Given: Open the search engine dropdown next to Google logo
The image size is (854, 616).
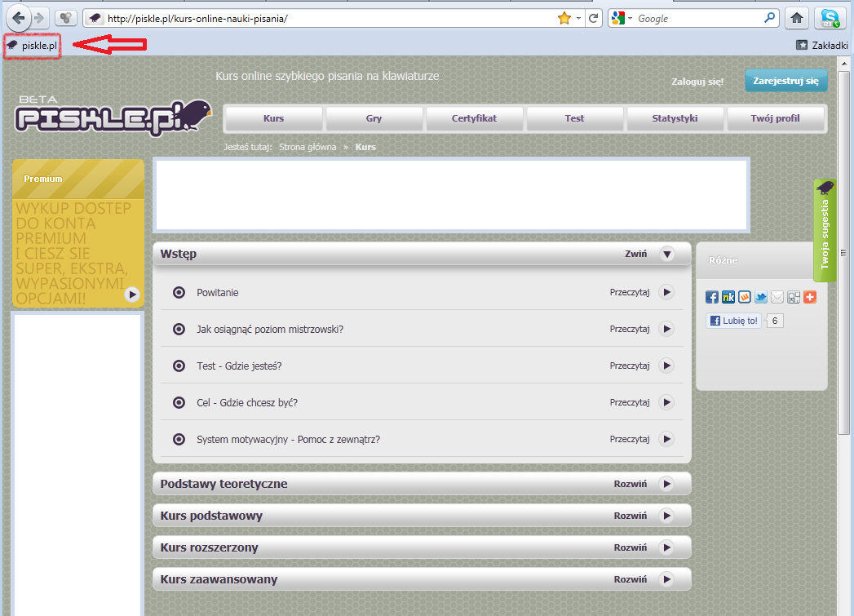Looking at the screenshot, I should coord(631,19).
